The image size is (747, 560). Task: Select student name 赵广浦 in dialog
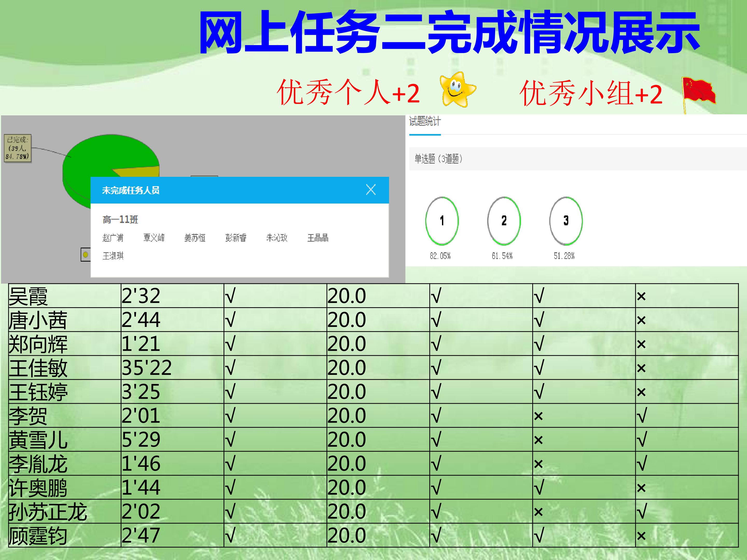point(113,238)
